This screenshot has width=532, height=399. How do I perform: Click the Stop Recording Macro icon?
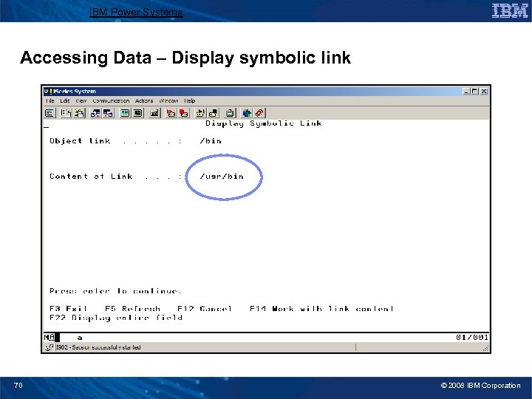(x=183, y=113)
